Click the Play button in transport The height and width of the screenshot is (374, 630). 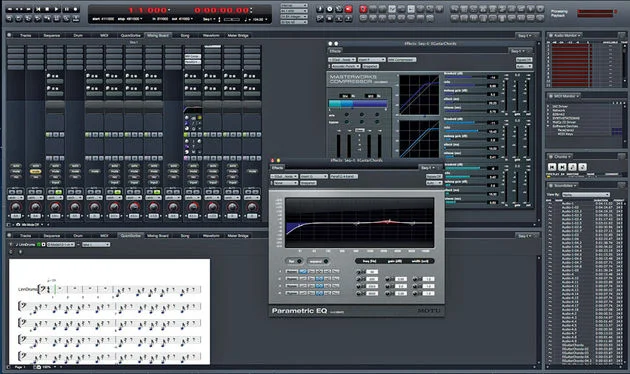click(56, 9)
